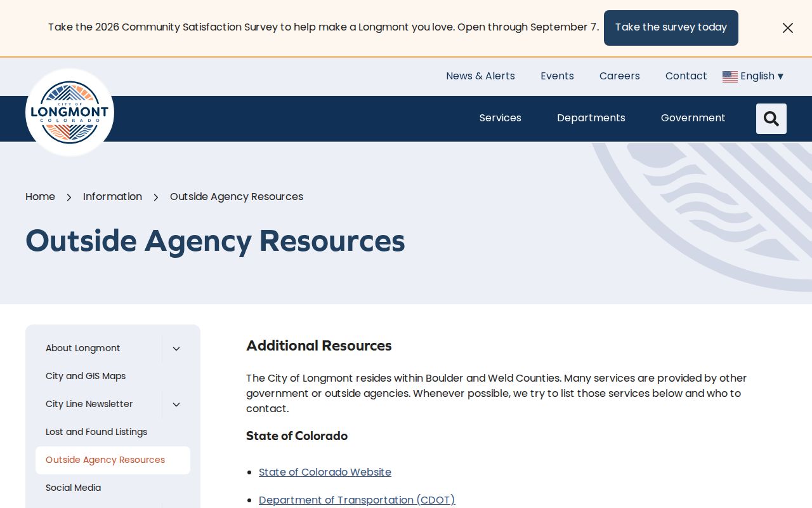Click the Home breadcrumb link
Image resolution: width=812 pixels, height=508 pixels.
(40, 197)
